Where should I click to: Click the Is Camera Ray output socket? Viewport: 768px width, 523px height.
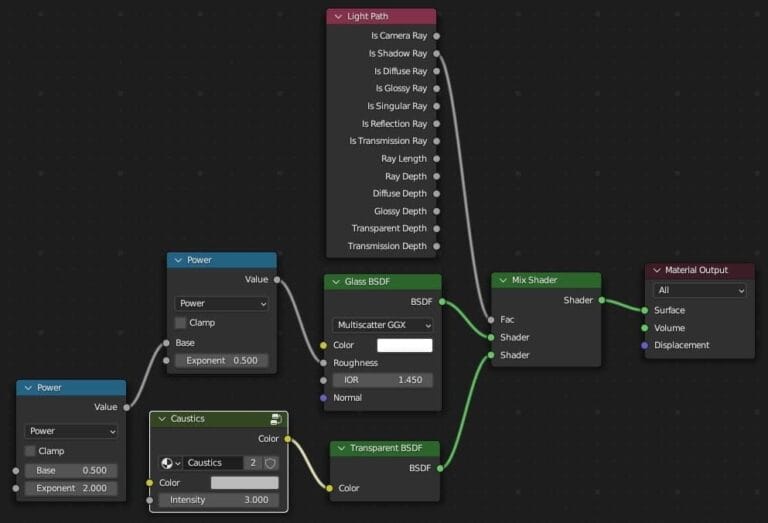pos(436,36)
